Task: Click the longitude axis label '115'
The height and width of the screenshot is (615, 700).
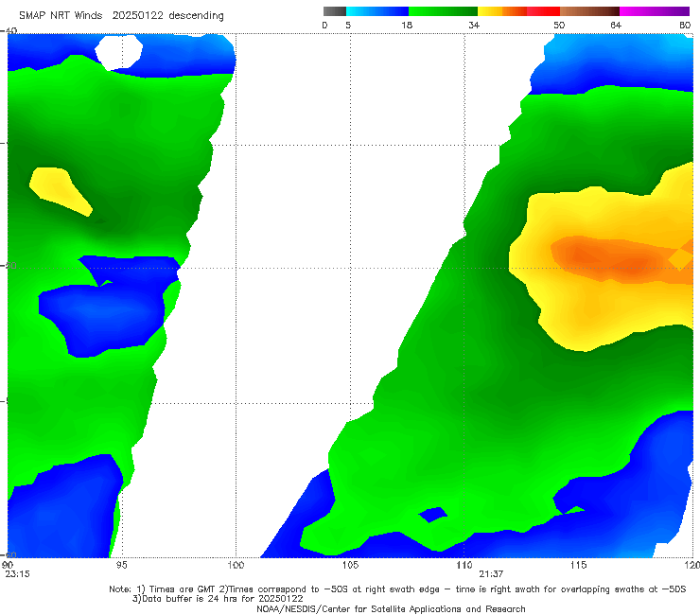Action: pos(579,566)
